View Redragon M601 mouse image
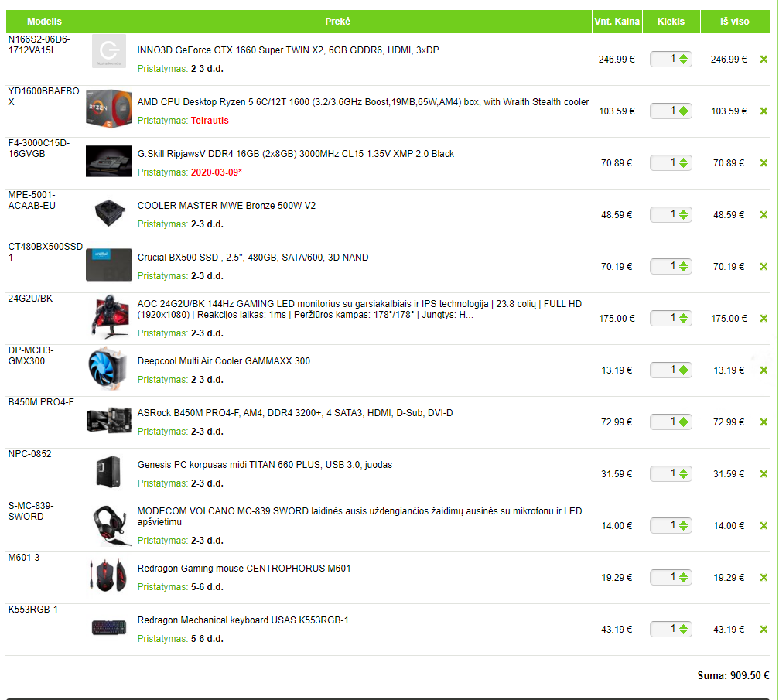 pyautogui.click(x=108, y=575)
